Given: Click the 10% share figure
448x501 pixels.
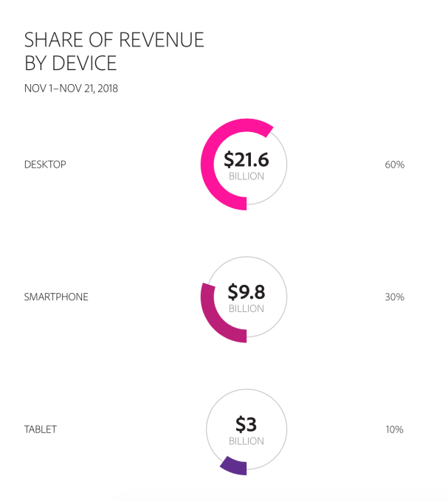Looking at the screenshot, I should [x=395, y=429].
